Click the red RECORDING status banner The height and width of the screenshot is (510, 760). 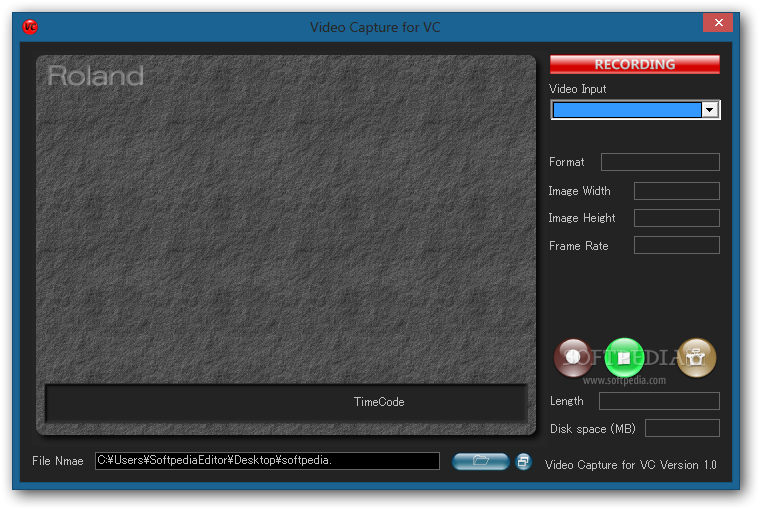635,64
